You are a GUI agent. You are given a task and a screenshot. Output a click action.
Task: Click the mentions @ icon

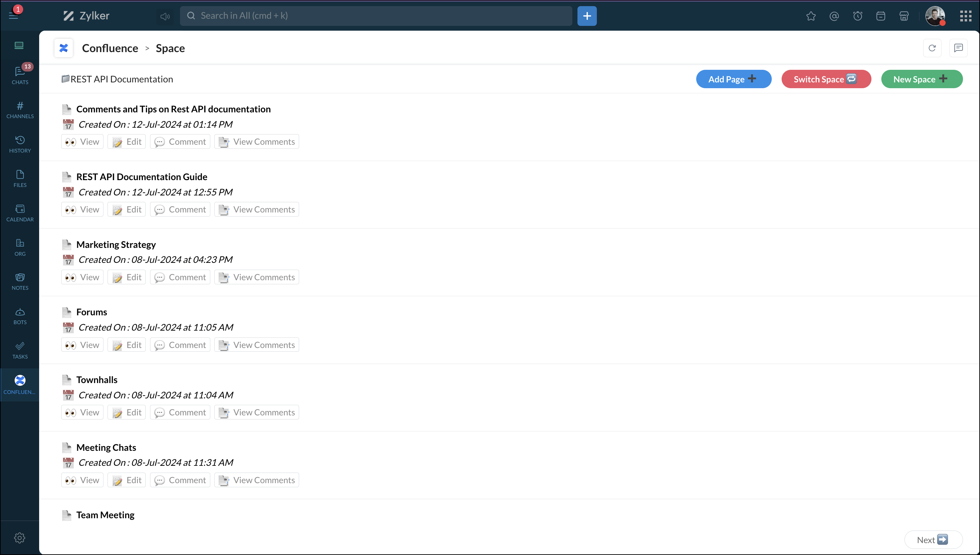click(x=834, y=16)
